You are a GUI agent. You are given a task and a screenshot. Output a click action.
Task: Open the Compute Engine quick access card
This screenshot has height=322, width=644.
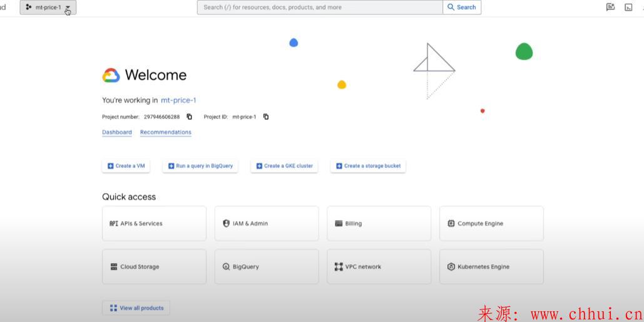pos(492,223)
